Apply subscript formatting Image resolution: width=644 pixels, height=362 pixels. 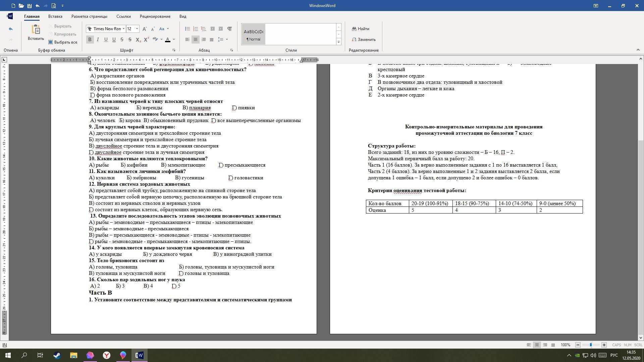tap(138, 40)
